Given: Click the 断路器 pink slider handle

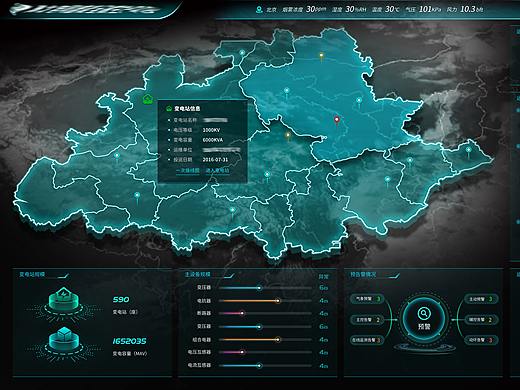Looking at the screenshot, I should [x=242, y=313].
